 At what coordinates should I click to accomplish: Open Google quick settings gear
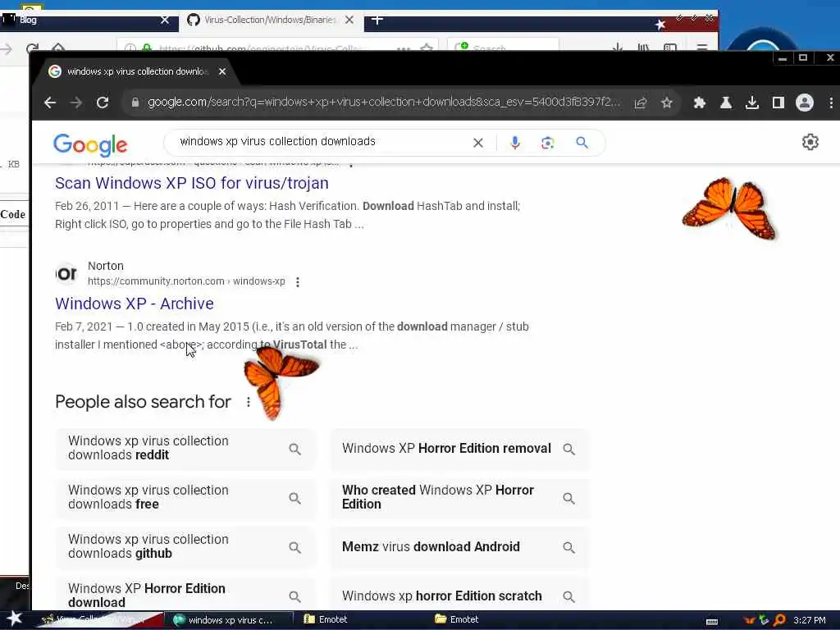[810, 142]
